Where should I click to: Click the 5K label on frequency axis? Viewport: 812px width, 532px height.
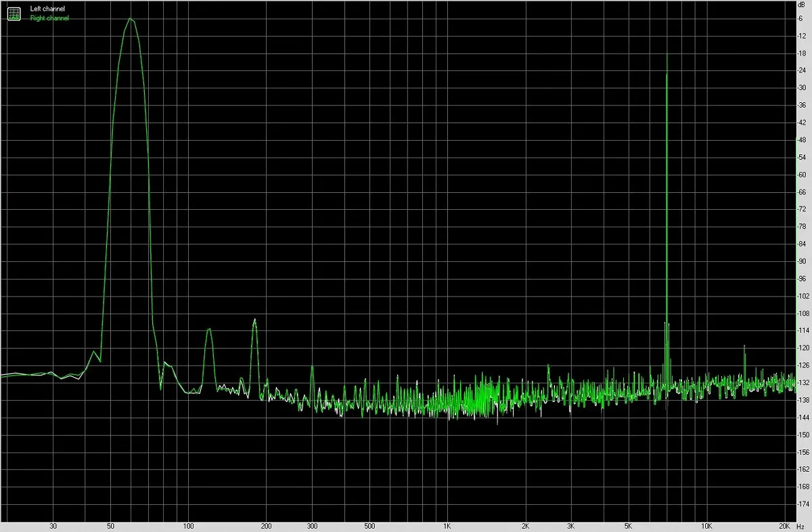point(629,525)
